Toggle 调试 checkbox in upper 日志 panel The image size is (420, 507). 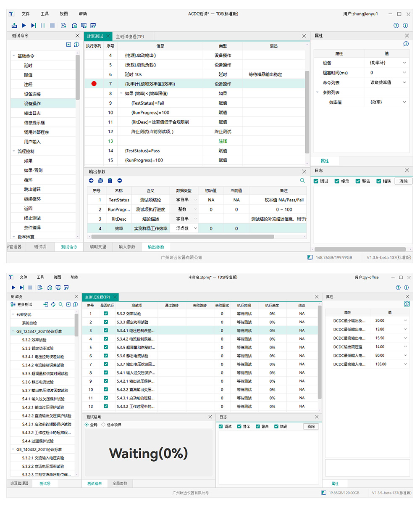(x=316, y=181)
